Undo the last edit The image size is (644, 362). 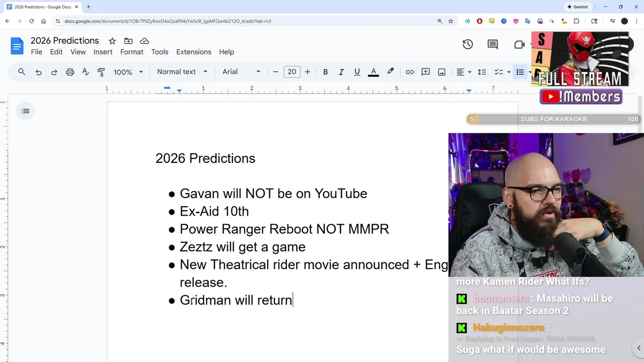(x=38, y=72)
